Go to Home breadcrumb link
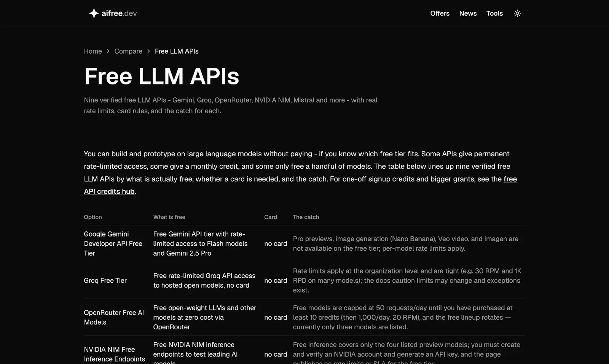This screenshot has height=364, width=609. pos(93,51)
